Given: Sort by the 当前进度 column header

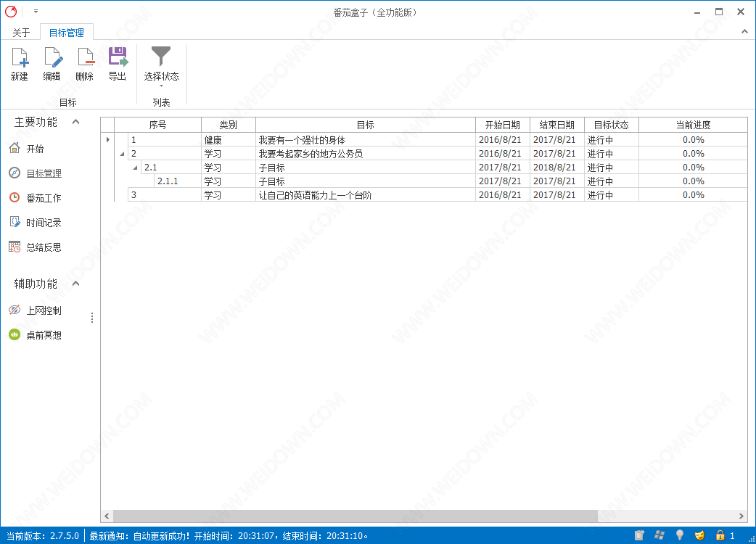Looking at the screenshot, I should [x=694, y=125].
